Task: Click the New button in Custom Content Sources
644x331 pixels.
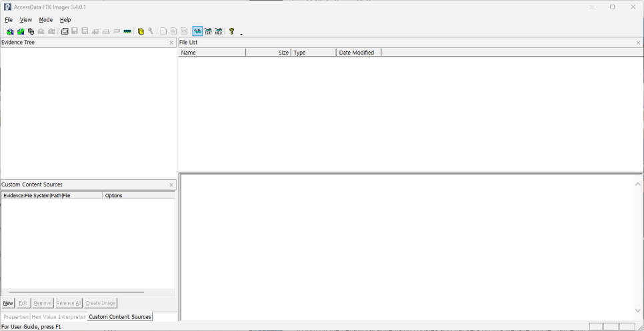Action: 8,303
